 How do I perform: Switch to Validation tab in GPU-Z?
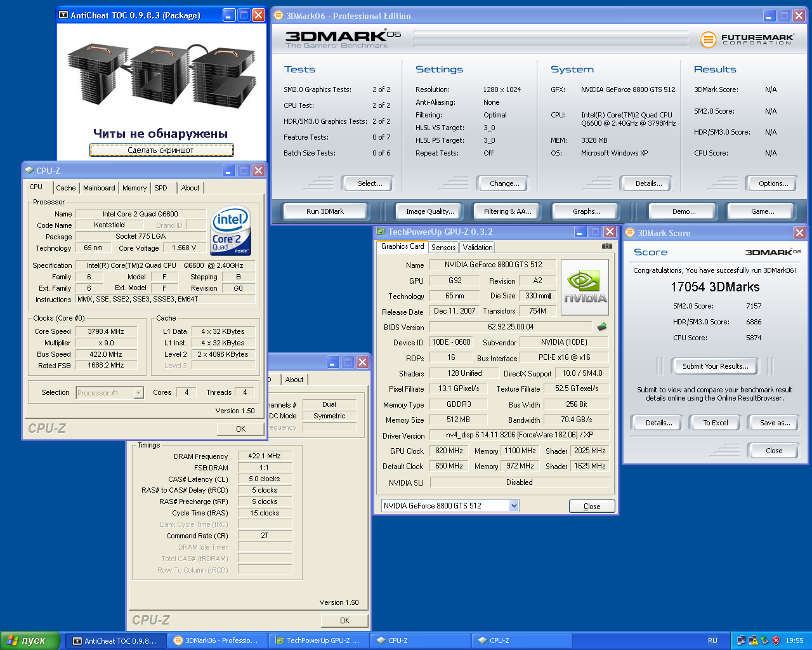477,248
